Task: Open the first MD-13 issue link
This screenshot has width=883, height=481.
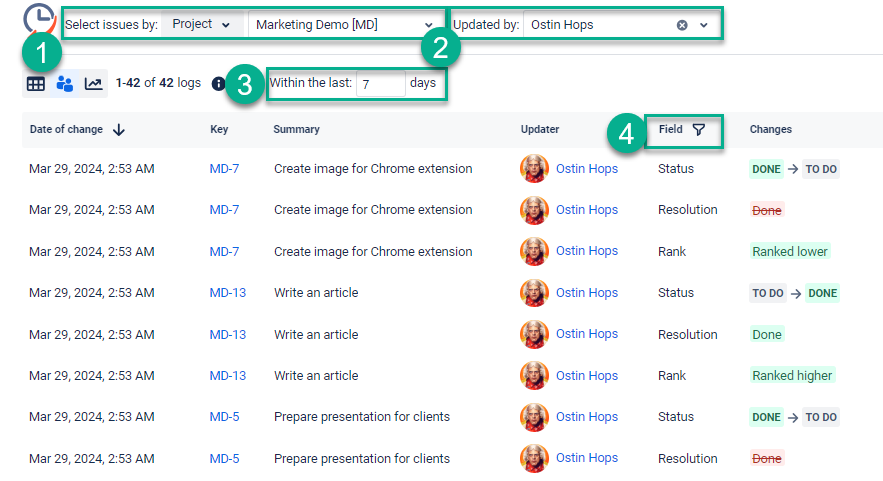Action: [227, 293]
